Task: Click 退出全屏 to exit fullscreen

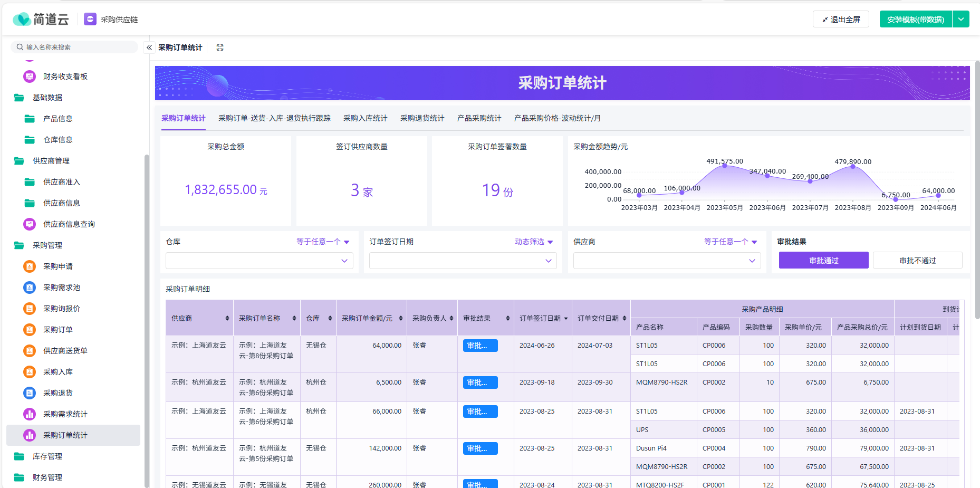Action: point(841,18)
